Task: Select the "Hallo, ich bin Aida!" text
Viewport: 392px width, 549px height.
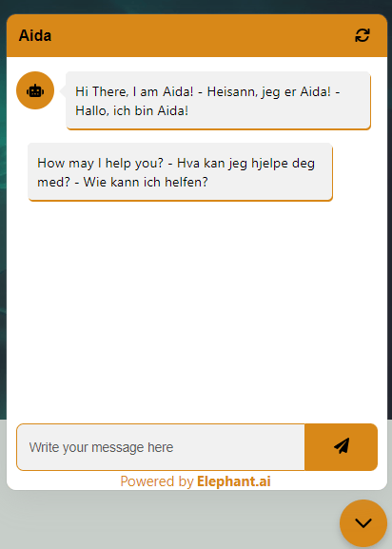Action: coord(132,111)
